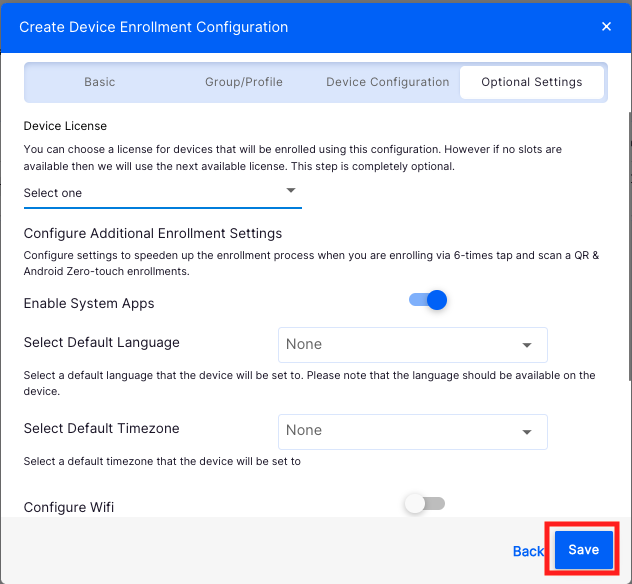
Task: Click the Enable System Apps label
Action: pyautogui.click(x=89, y=303)
